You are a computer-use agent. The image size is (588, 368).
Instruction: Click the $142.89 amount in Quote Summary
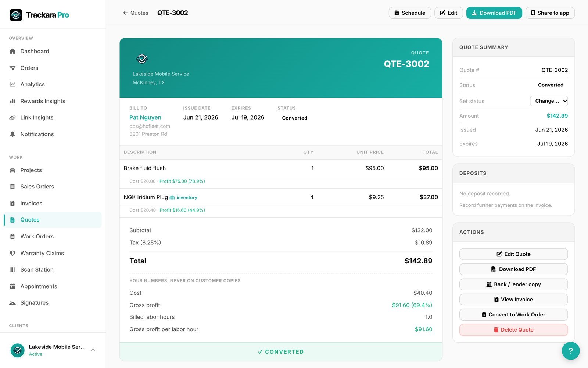point(557,116)
